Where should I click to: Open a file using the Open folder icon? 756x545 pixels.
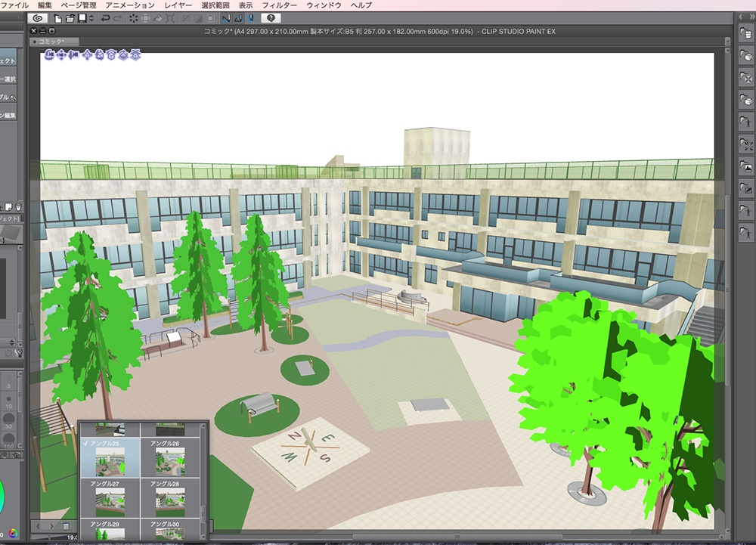click(x=70, y=18)
